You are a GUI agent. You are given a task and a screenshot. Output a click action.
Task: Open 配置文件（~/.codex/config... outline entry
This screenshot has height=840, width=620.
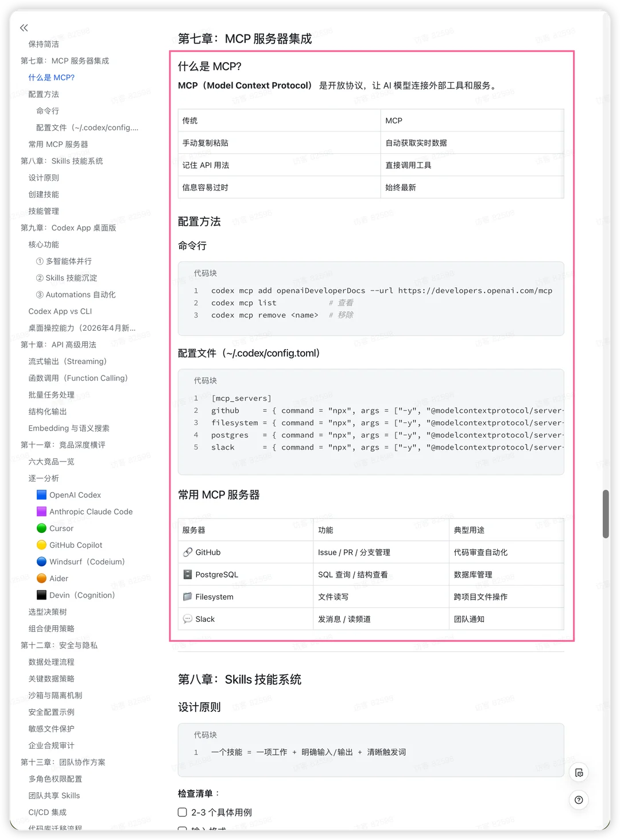point(87,127)
